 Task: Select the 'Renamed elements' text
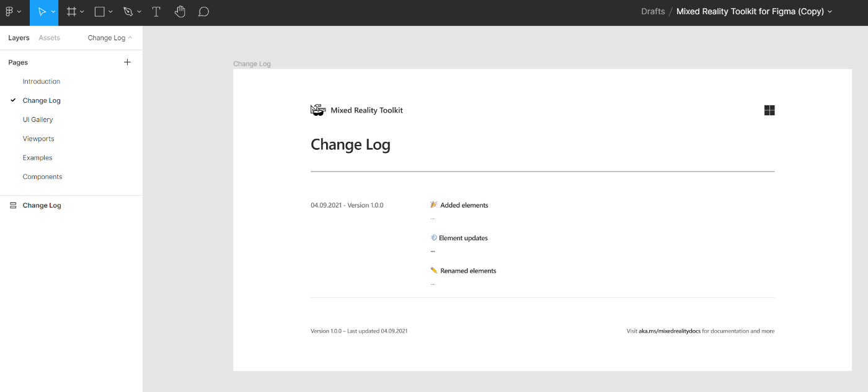pyautogui.click(x=468, y=271)
